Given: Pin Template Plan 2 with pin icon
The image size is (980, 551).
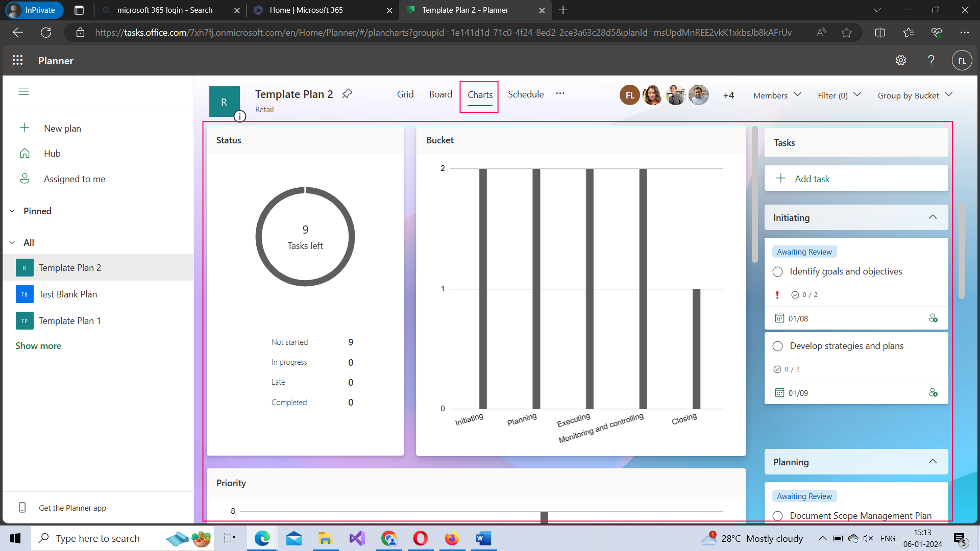Looking at the screenshot, I should (347, 93).
